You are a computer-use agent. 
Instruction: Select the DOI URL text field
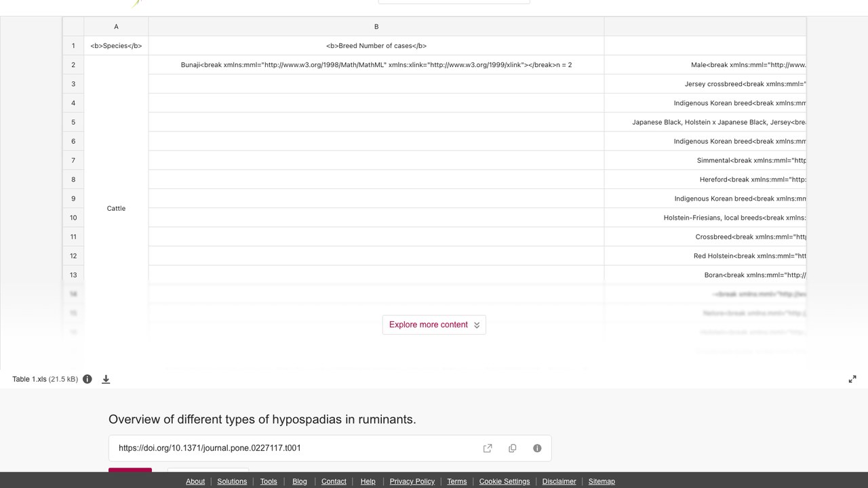pos(330,448)
